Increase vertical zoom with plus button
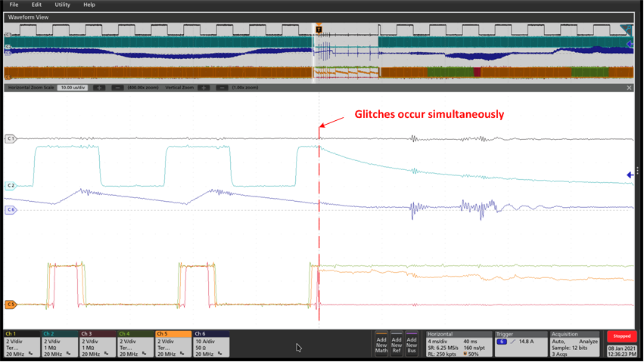Screen dimensions: 644x362 [204, 88]
